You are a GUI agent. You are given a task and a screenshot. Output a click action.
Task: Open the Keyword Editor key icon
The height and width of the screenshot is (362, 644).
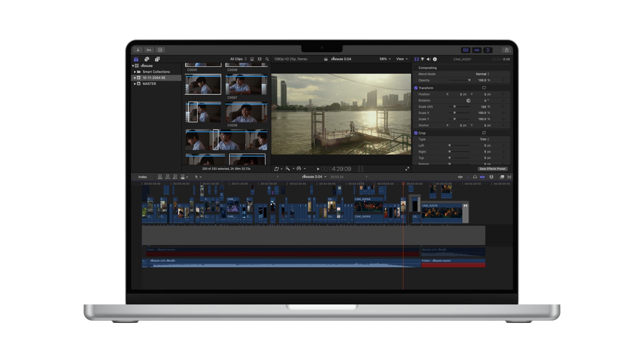pyautogui.click(x=149, y=50)
